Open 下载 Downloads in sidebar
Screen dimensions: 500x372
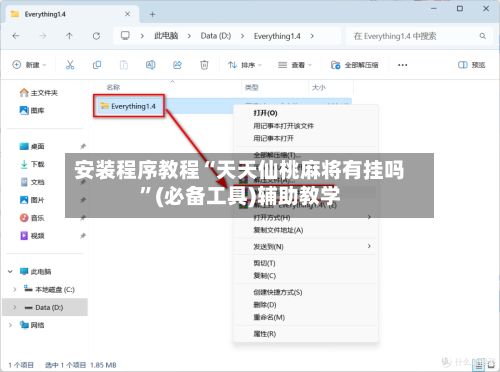[32, 164]
